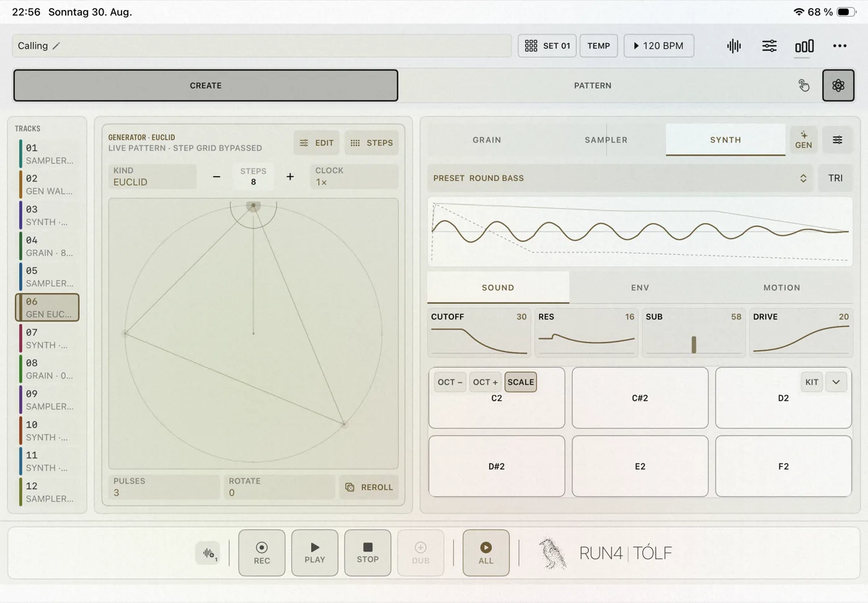The image size is (868, 603).
Task: Open the KIND EUCLID selector
Action: click(x=153, y=177)
